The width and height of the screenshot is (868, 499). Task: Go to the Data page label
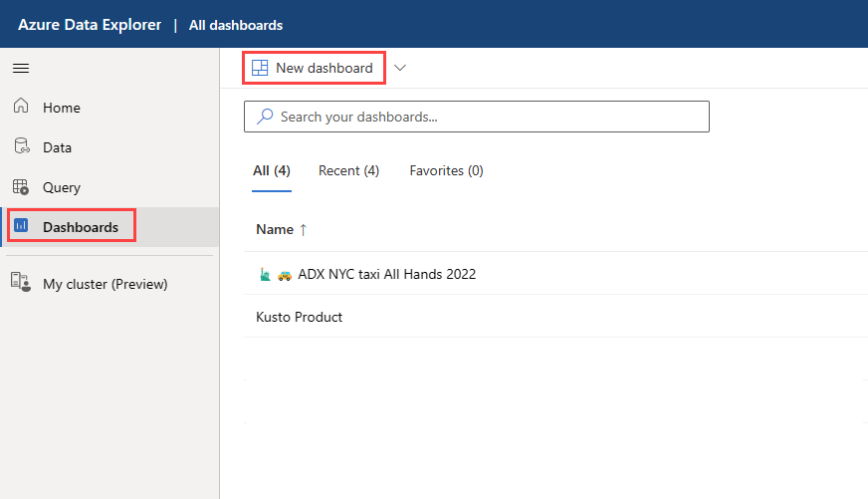(57, 147)
